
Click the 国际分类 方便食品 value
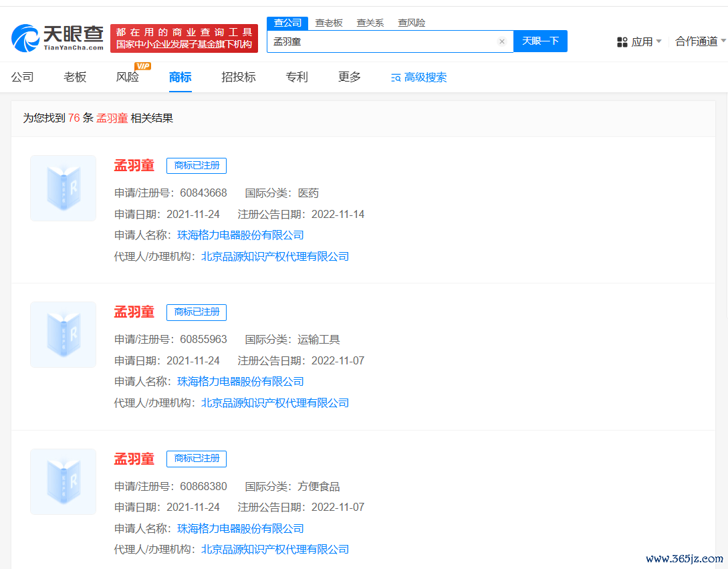pyautogui.click(x=318, y=486)
